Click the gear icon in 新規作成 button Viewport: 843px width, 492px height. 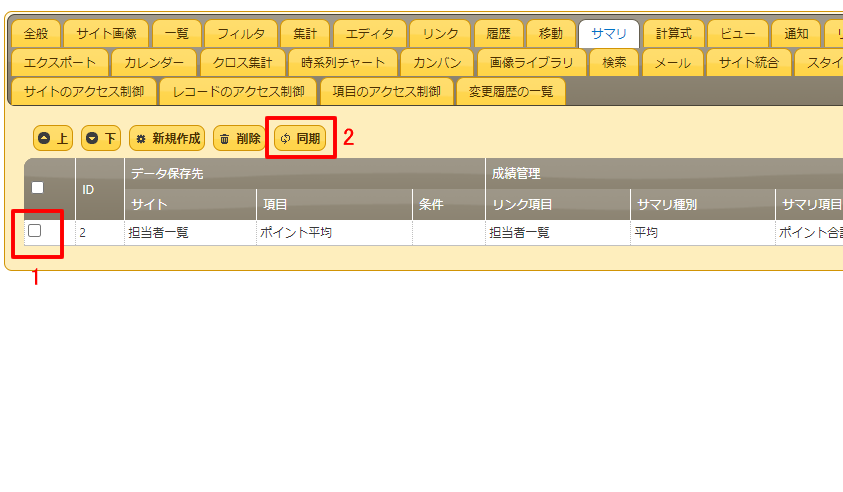141,139
